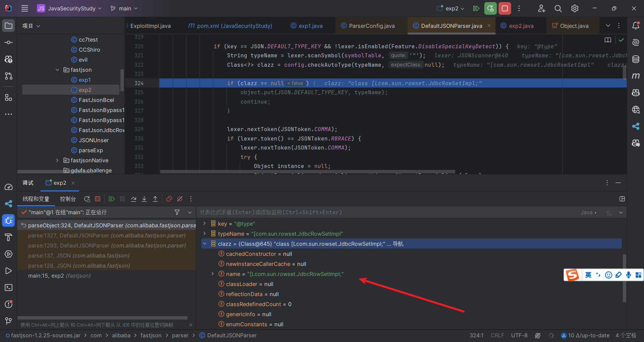Screen dimensions: 644x342
Task: Switch to ParserConfig.java tab
Action: (x=368, y=26)
